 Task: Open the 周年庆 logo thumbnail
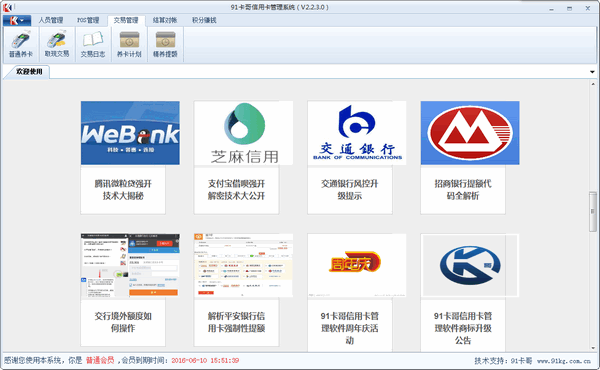[357, 265]
